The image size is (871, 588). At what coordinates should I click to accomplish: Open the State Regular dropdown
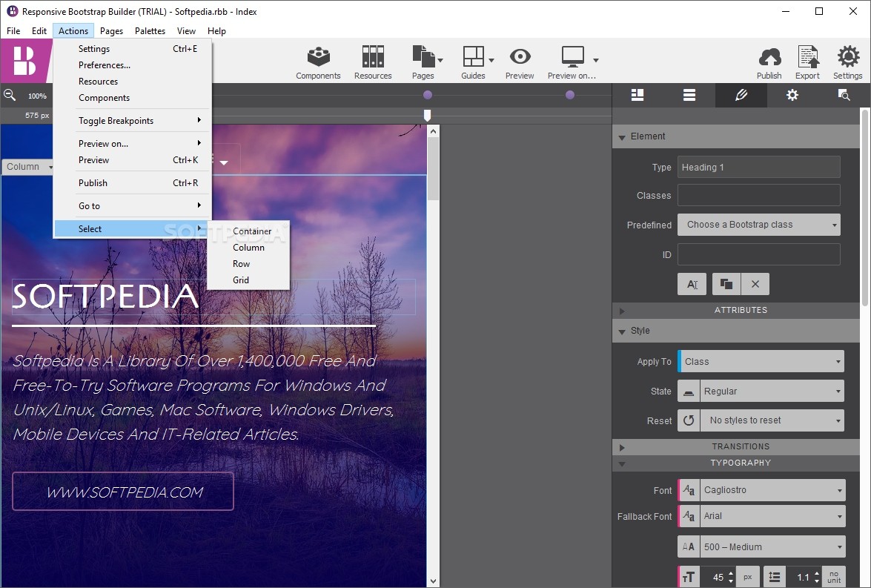[772, 392]
